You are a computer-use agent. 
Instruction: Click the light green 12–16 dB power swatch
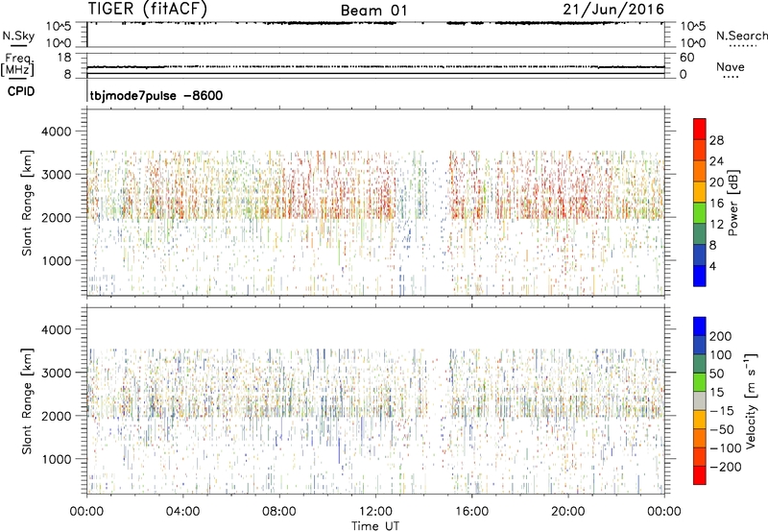coord(700,213)
